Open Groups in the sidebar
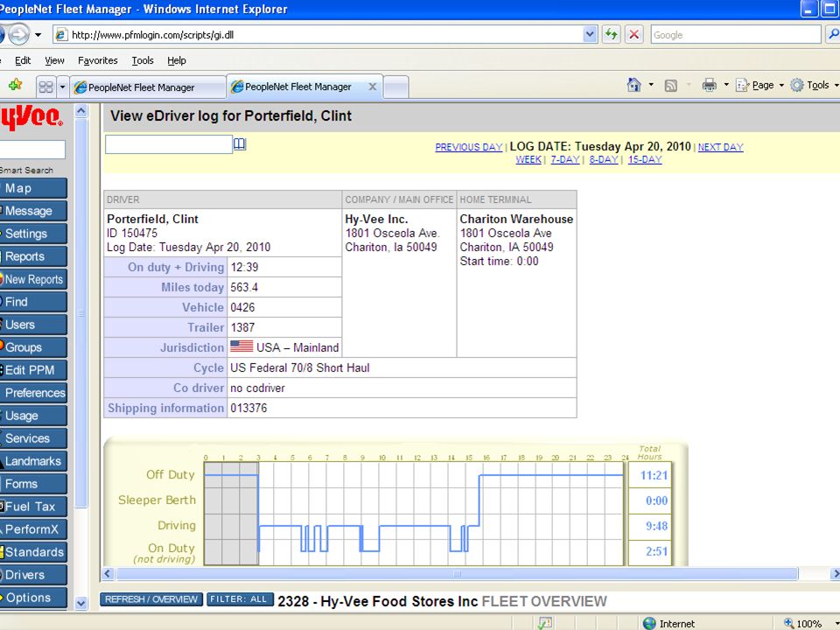The image size is (840, 630). pyautogui.click(x=33, y=347)
